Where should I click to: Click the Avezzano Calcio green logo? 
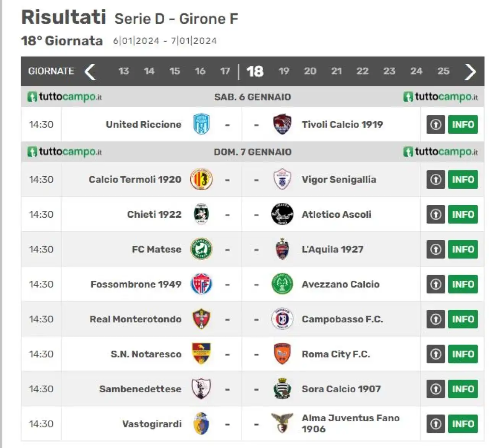coord(282,284)
